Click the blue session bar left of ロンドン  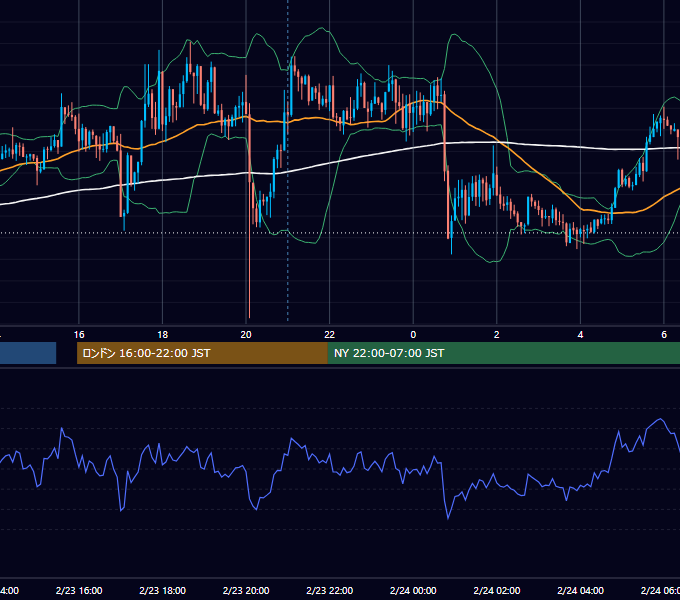(x=28, y=353)
